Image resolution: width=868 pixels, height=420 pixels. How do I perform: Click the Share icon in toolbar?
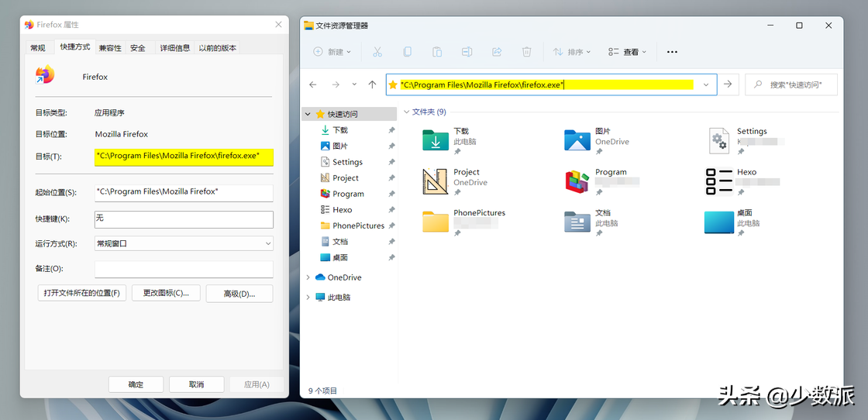point(497,52)
